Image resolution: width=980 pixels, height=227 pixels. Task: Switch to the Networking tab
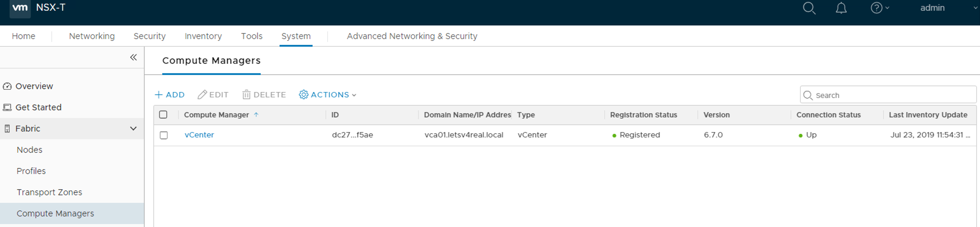[x=92, y=36]
